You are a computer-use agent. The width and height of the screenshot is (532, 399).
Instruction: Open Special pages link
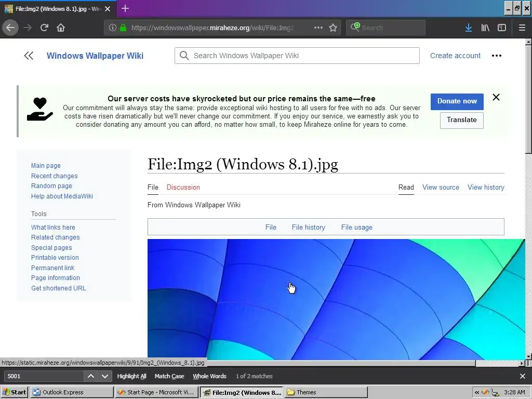(x=51, y=248)
